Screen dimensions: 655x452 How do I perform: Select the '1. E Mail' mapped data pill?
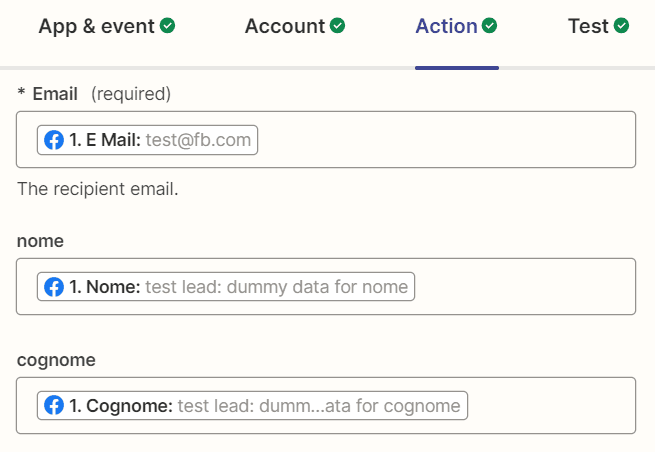tap(148, 140)
